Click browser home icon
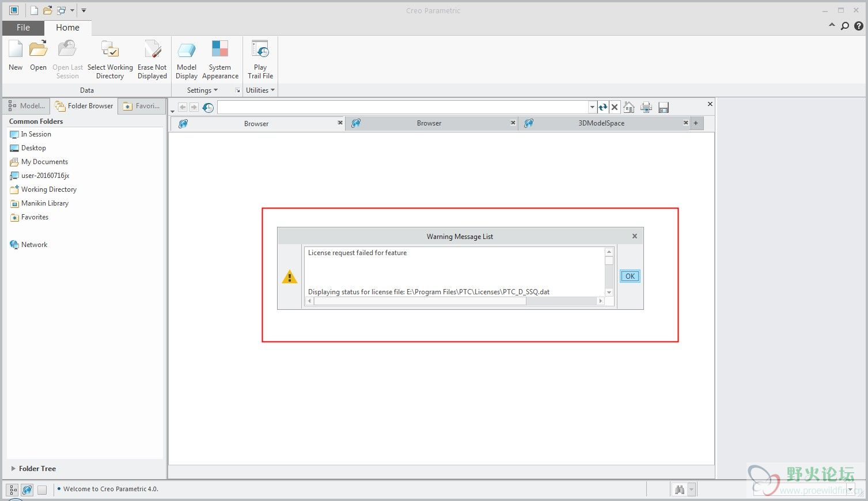 pyautogui.click(x=629, y=107)
